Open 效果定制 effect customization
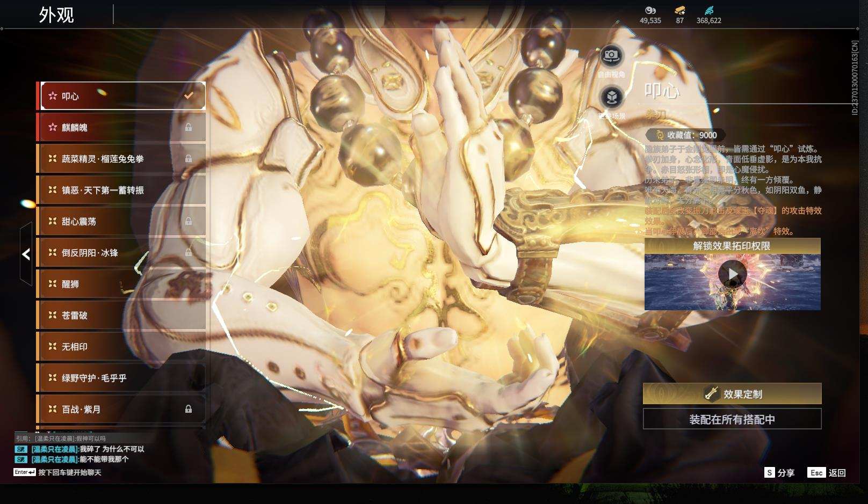 click(732, 394)
